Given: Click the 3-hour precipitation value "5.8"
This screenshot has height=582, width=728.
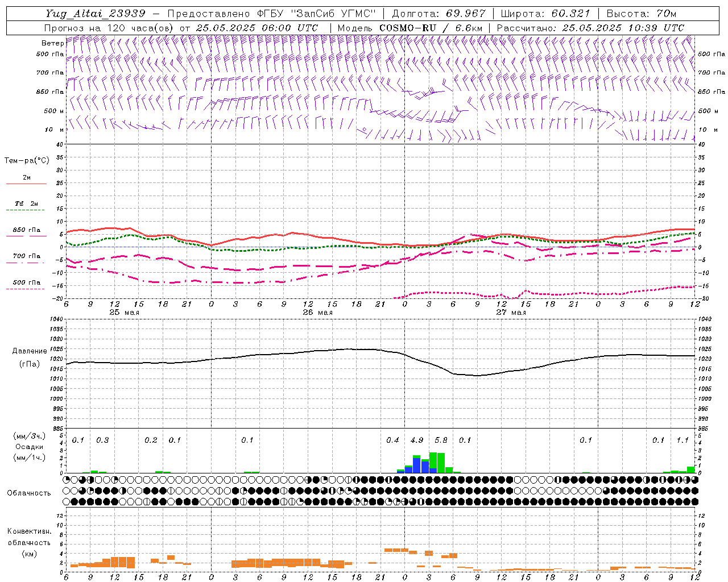Looking at the screenshot, I should (x=441, y=440).
